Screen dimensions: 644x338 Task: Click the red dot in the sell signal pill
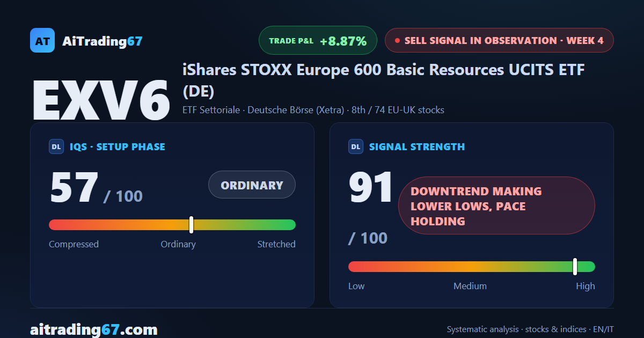pyautogui.click(x=397, y=41)
